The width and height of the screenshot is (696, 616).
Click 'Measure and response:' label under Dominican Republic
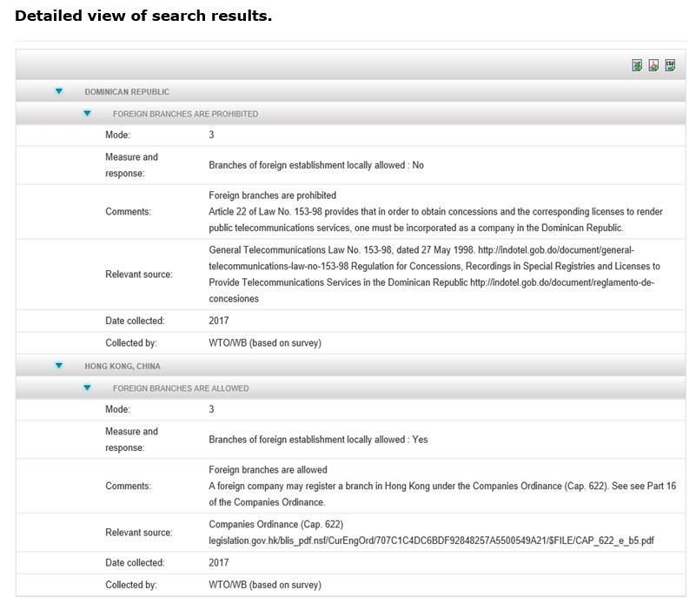click(x=131, y=165)
